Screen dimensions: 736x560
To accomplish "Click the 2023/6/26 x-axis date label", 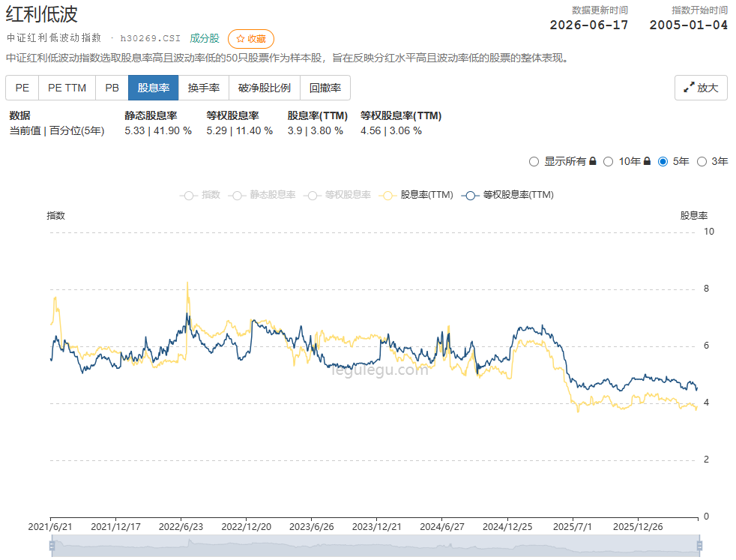I will (312, 527).
